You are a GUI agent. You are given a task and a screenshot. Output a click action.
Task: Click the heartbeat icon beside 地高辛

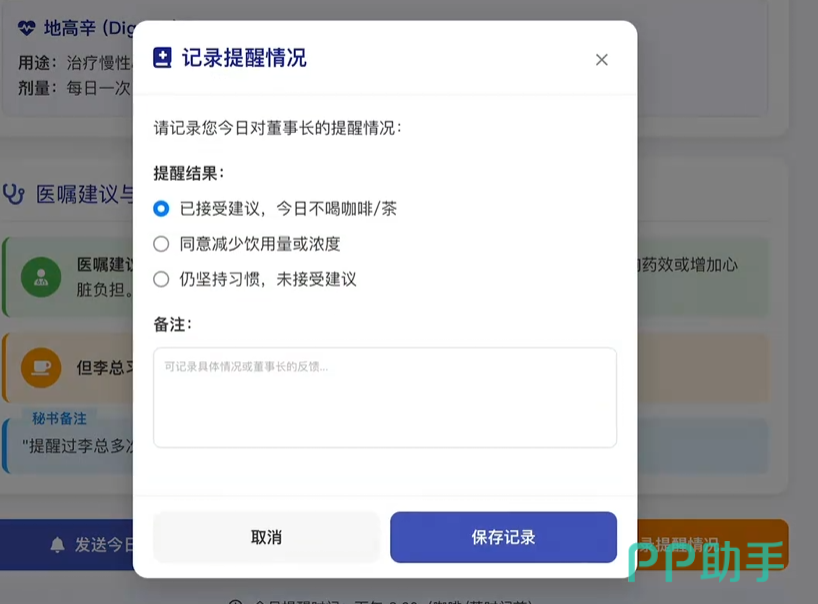[x=27, y=28]
